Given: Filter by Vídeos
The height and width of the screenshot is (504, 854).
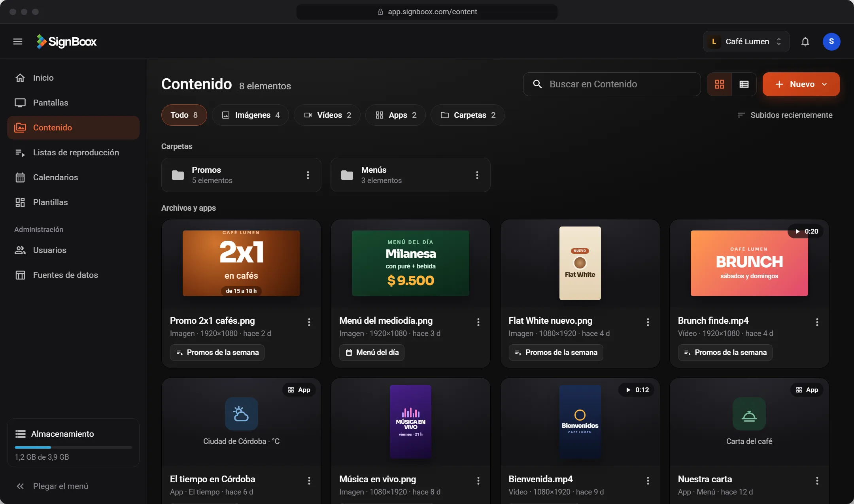Looking at the screenshot, I should click(x=327, y=115).
